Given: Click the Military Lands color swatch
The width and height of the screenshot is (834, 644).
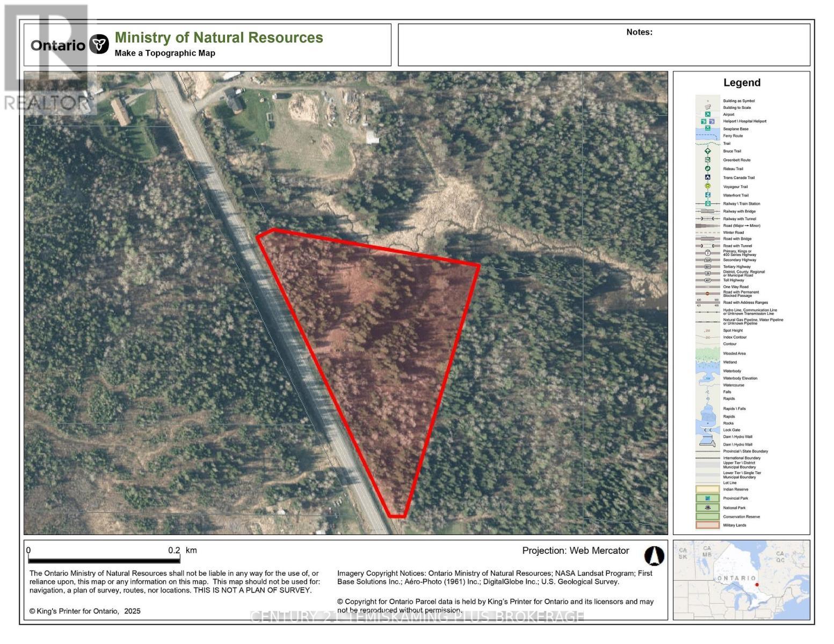Looking at the screenshot, I should pyautogui.click(x=708, y=525).
